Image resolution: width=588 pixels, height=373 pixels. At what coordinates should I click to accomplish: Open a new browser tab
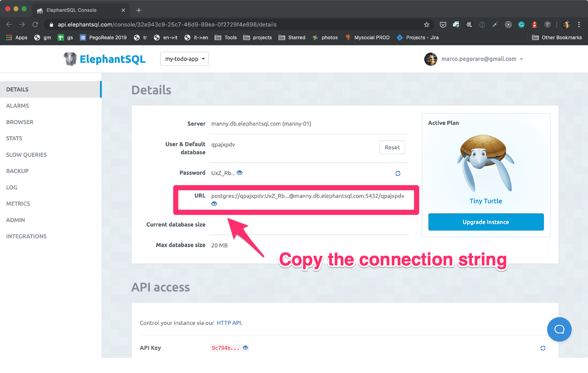click(139, 10)
